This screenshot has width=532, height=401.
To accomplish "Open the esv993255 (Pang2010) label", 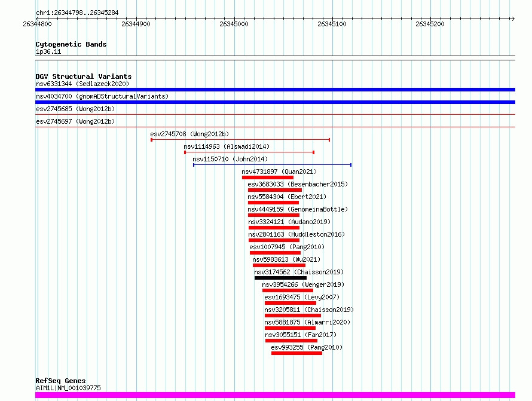I will [307, 347].
